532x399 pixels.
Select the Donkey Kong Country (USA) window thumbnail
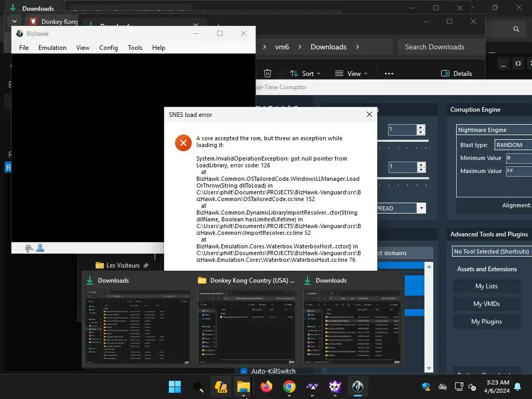coord(247,327)
